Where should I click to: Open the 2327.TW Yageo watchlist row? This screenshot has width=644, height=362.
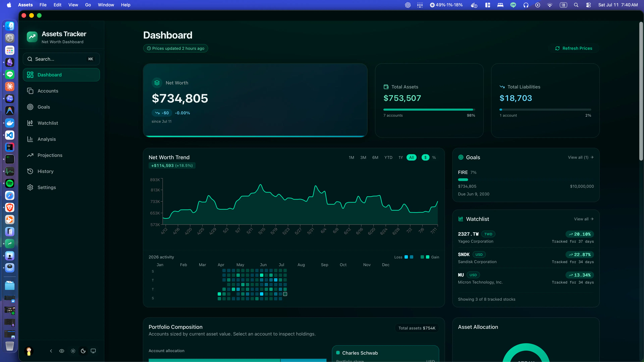tap(526, 237)
